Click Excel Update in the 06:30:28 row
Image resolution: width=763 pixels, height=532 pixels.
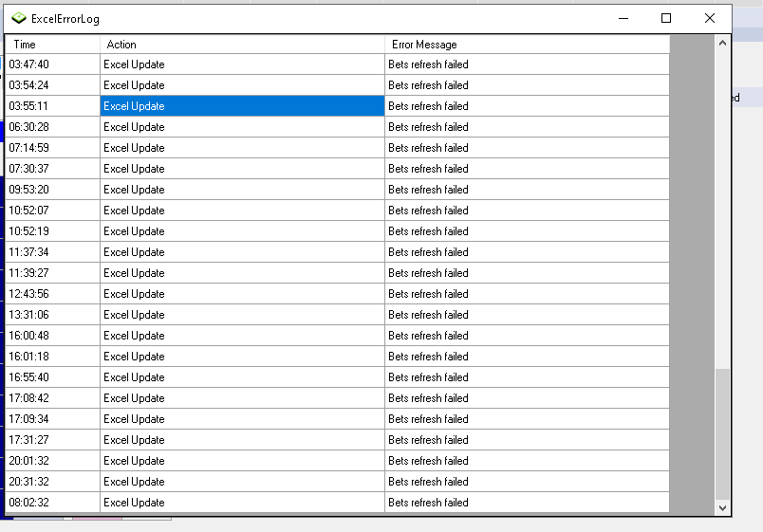point(242,127)
